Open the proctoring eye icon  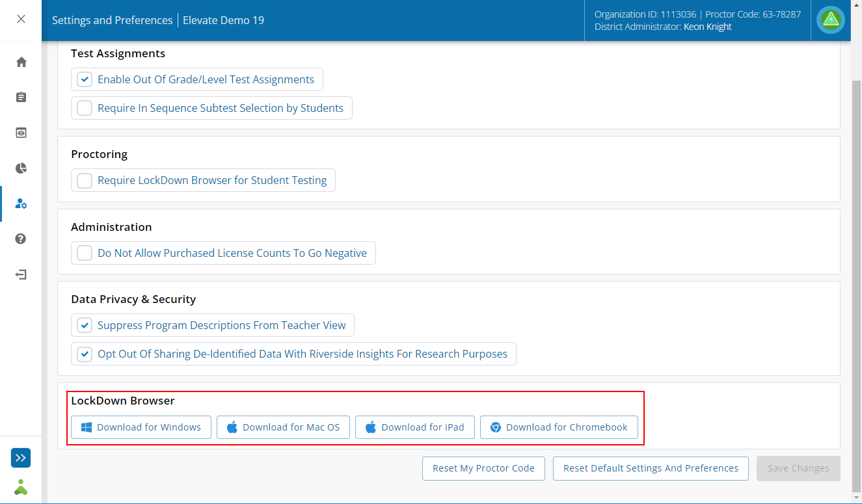tap(21, 133)
